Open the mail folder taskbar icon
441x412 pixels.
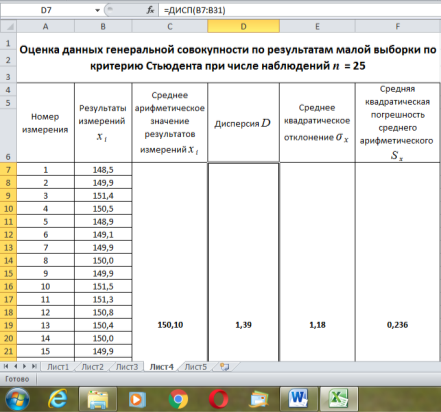click(259, 399)
